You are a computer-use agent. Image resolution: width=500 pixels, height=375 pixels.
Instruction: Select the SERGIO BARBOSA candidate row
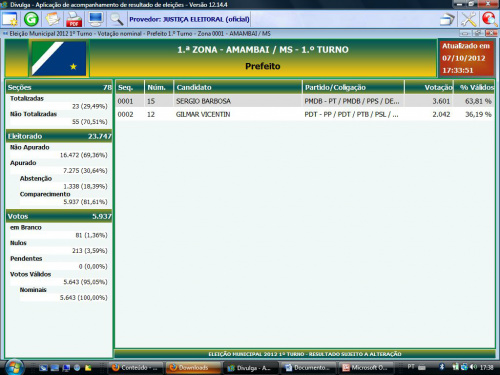coord(305,101)
